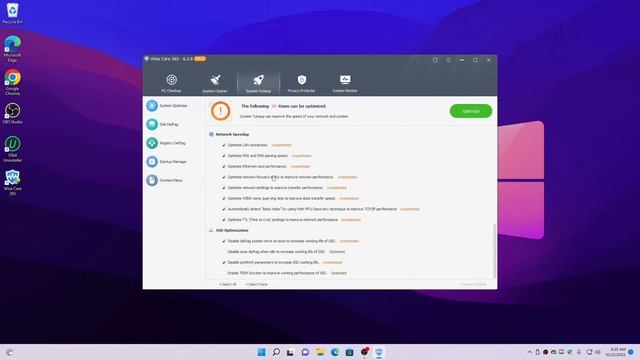Image resolution: width=640 pixels, height=360 pixels.
Task: Check Disable auto defrag when idle
Action: (224, 252)
